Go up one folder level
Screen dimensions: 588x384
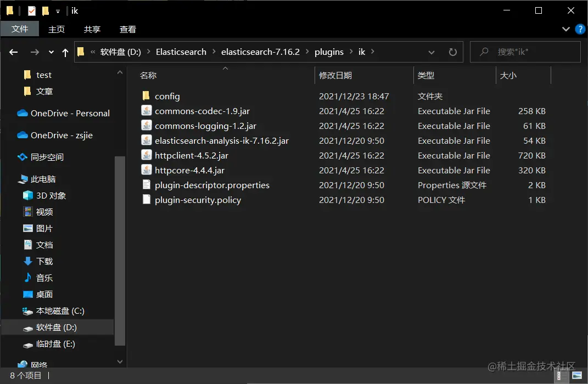[65, 53]
